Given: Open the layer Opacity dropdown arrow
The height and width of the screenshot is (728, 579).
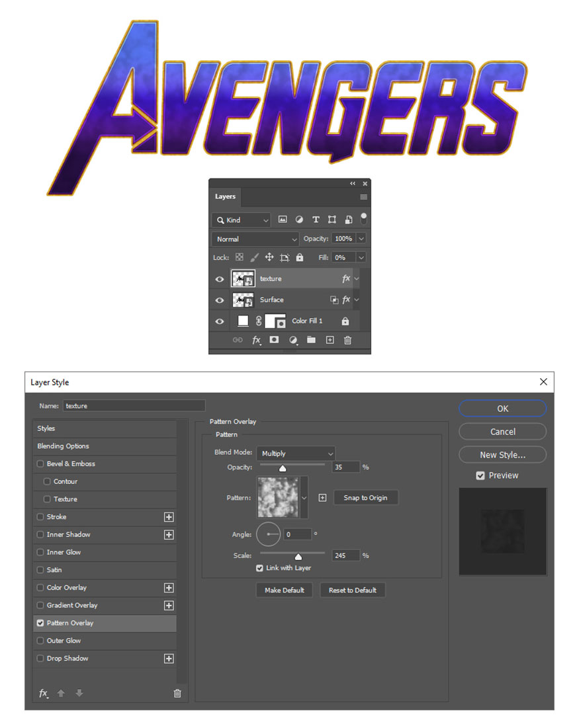Looking at the screenshot, I should pyautogui.click(x=361, y=239).
